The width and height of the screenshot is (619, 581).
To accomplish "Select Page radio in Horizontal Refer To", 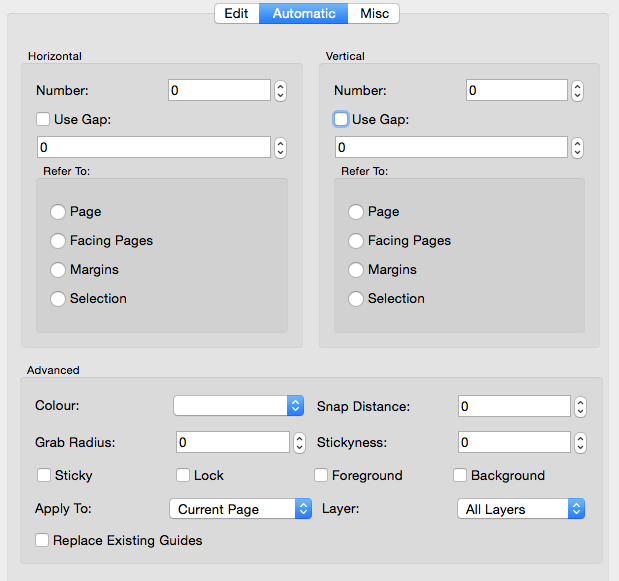I will (x=58, y=212).
